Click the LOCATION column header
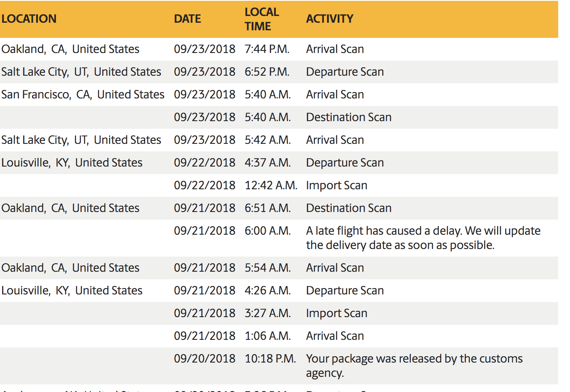The width and height of the screenshot is (570, 392). (x=29, y=19)
